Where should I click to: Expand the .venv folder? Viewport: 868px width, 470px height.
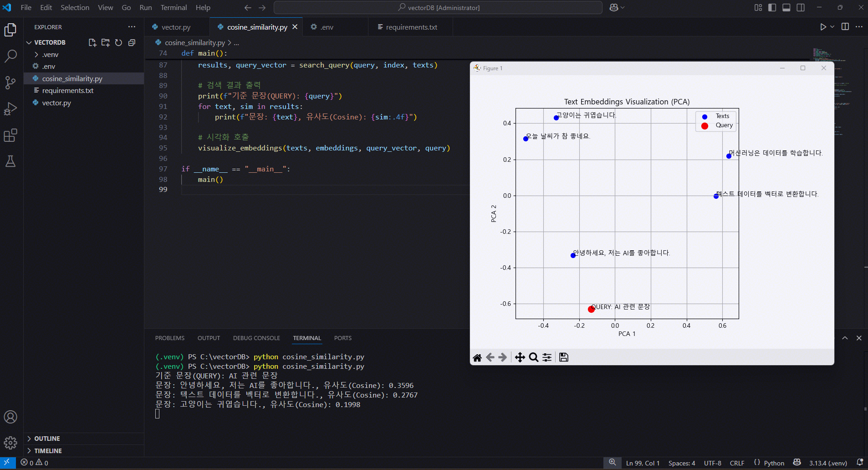pos(50,54)
